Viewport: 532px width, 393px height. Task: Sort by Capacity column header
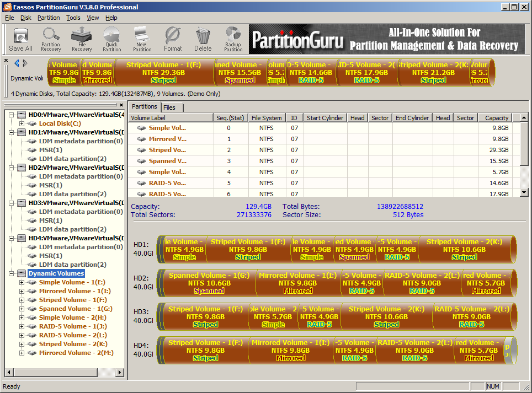tap(495, 118)
